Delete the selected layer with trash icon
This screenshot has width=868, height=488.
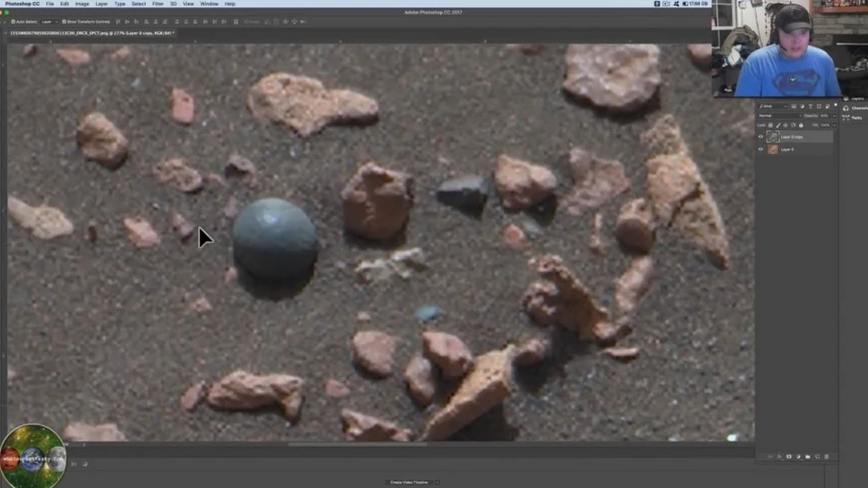click(827, 457)
